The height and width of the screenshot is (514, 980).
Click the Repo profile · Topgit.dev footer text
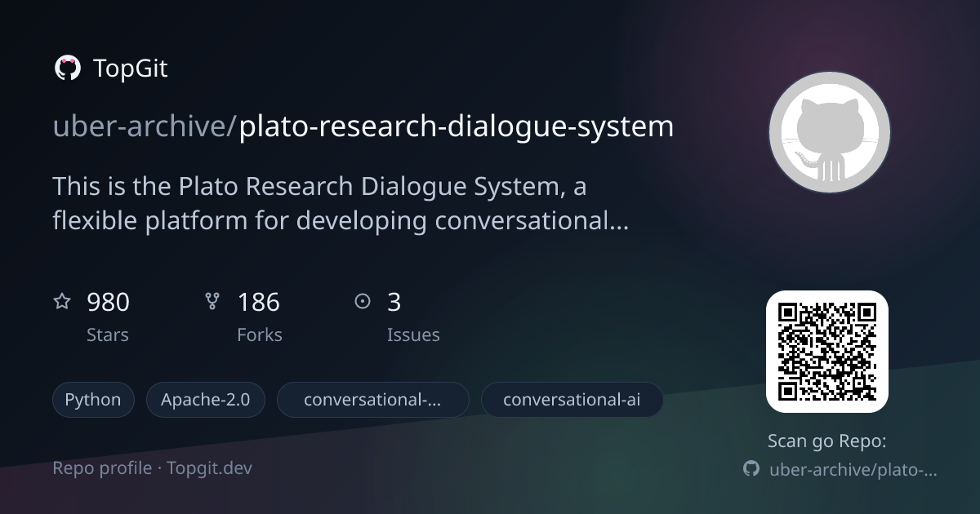(153, 468)
